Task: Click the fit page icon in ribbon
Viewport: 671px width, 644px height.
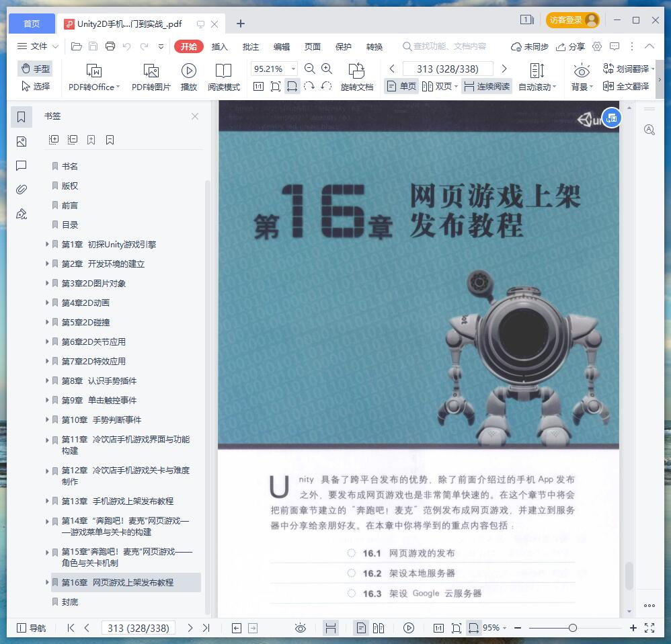Action: click(276, 87)
